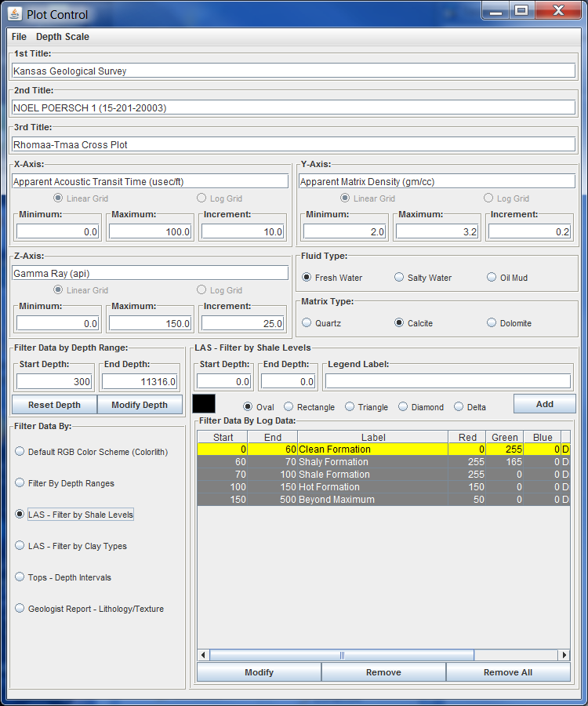Click the Remove All button
Viewport: 588px width, 706px height.
click(508, 672)
